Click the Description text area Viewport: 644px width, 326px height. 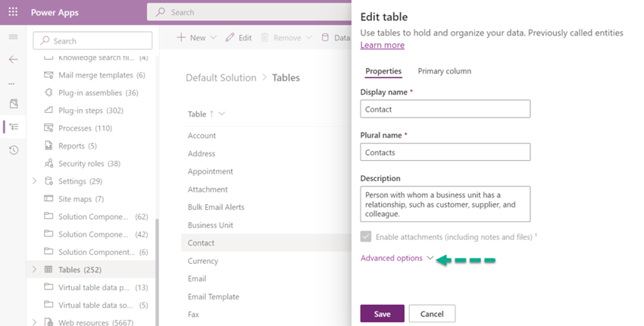445,204
